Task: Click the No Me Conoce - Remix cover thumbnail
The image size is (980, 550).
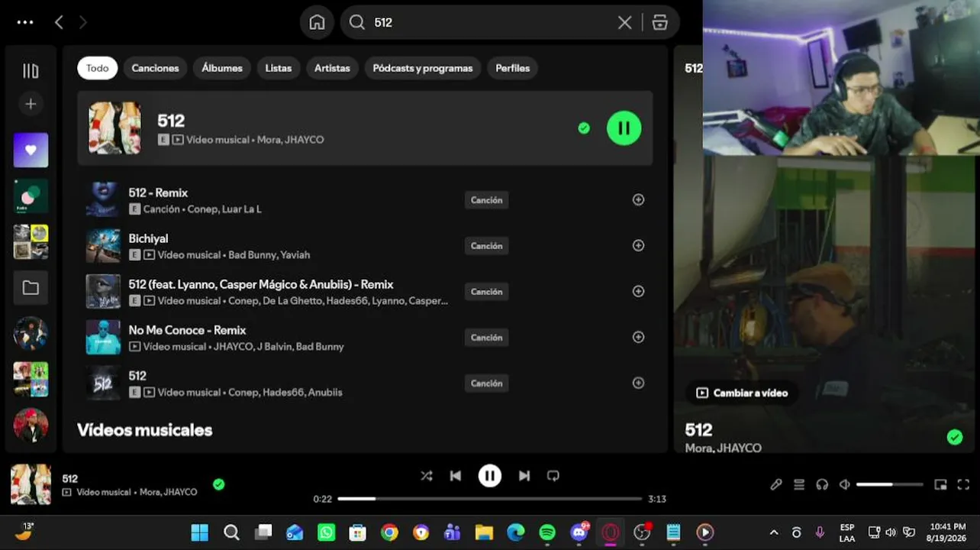Action: tap(103, 338)
